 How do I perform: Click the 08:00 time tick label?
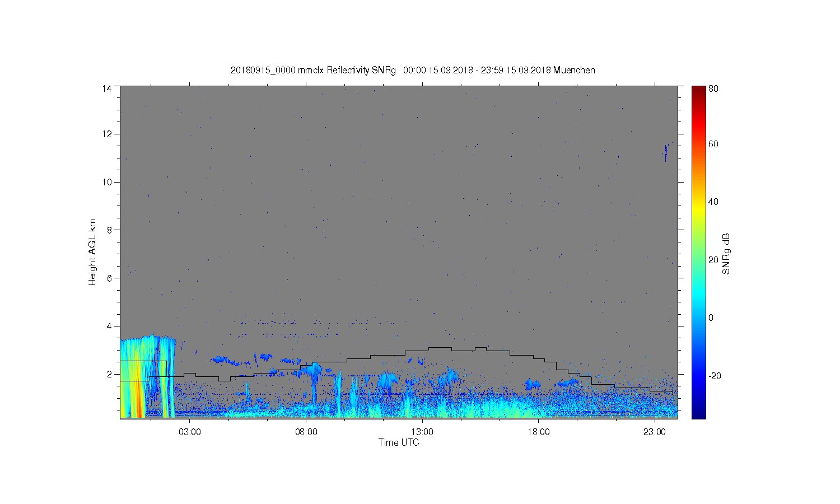point(306,432)
